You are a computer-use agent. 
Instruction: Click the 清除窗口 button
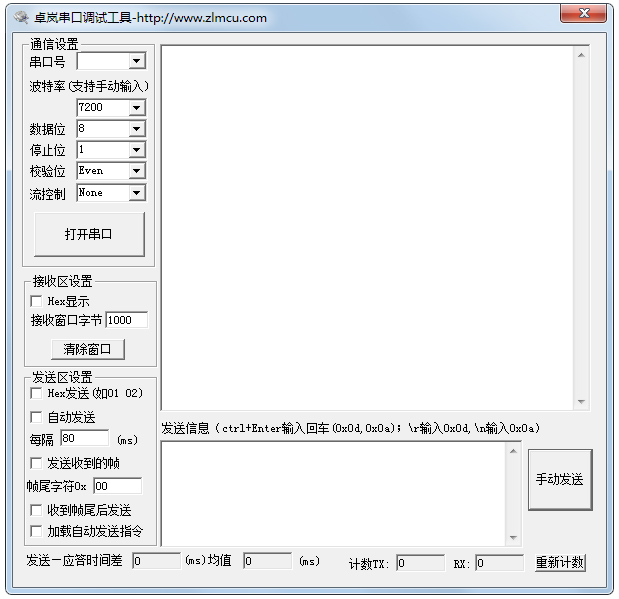tap(88, 349)
